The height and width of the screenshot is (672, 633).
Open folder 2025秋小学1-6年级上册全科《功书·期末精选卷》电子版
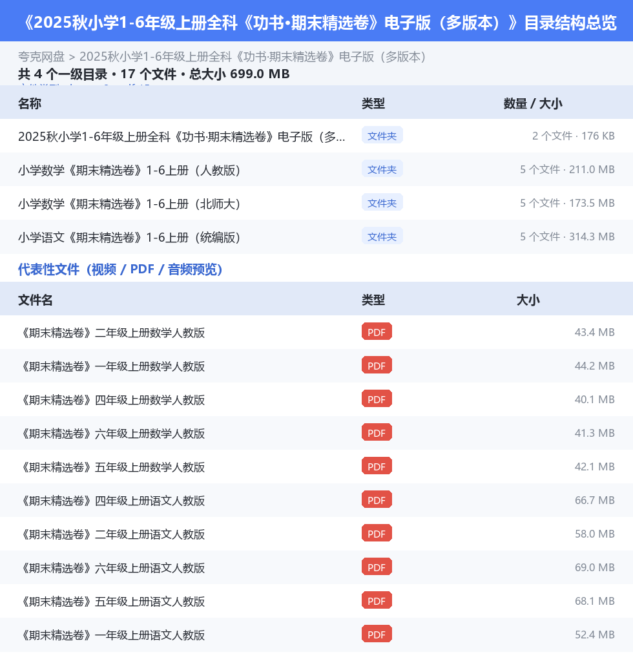tap(182, 136)
